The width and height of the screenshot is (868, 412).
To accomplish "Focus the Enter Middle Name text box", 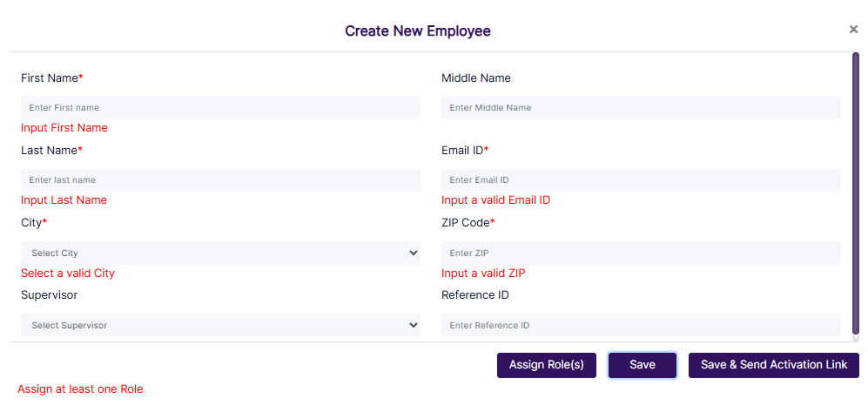I will tap(641, 108).
